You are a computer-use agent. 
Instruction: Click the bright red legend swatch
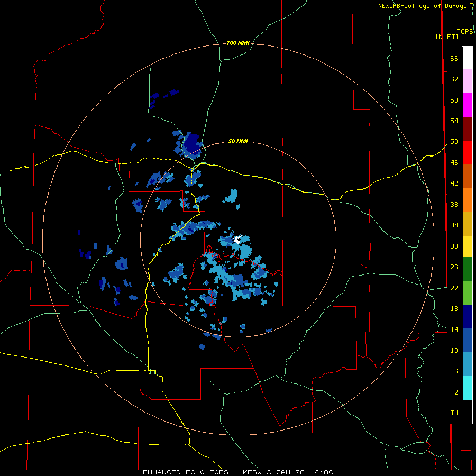pyautogui.click(x=467, y=152)
